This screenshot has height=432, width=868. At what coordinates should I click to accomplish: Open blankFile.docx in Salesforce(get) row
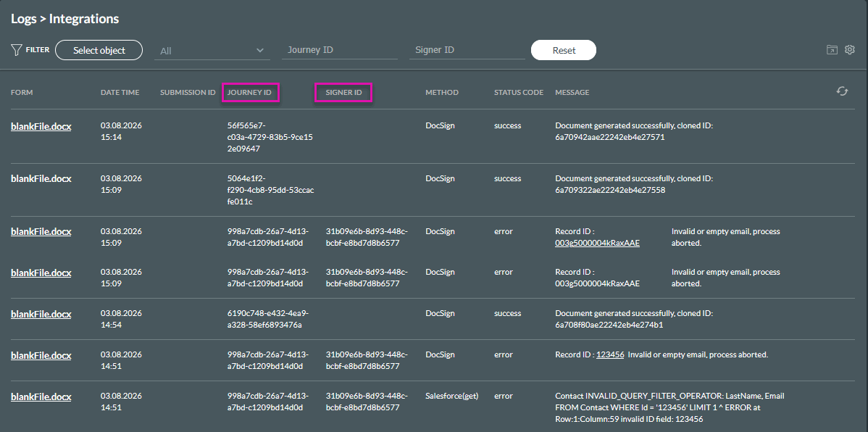[41, 397]
